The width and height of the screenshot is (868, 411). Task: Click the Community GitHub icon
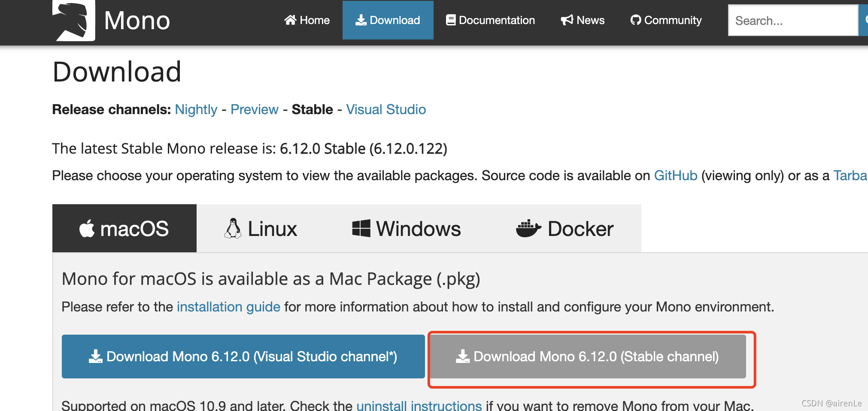pos(636,20)
